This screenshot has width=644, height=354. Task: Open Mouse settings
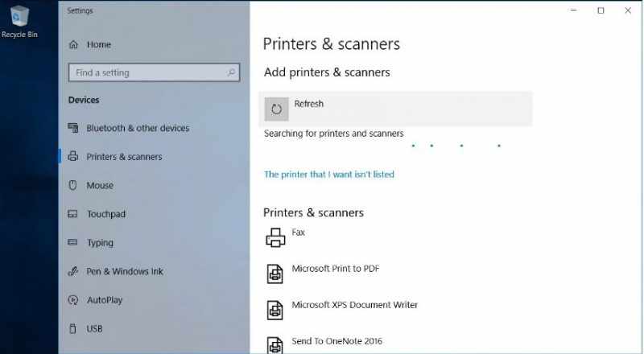[x=100, y=185]
